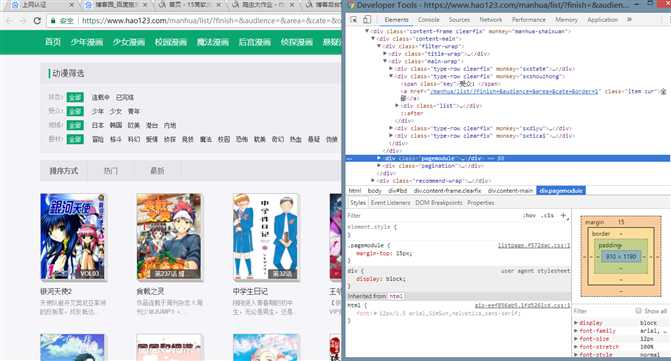The image size is (671, 361).
Task: Filter audience by 青年
Action: click(134, 111)
